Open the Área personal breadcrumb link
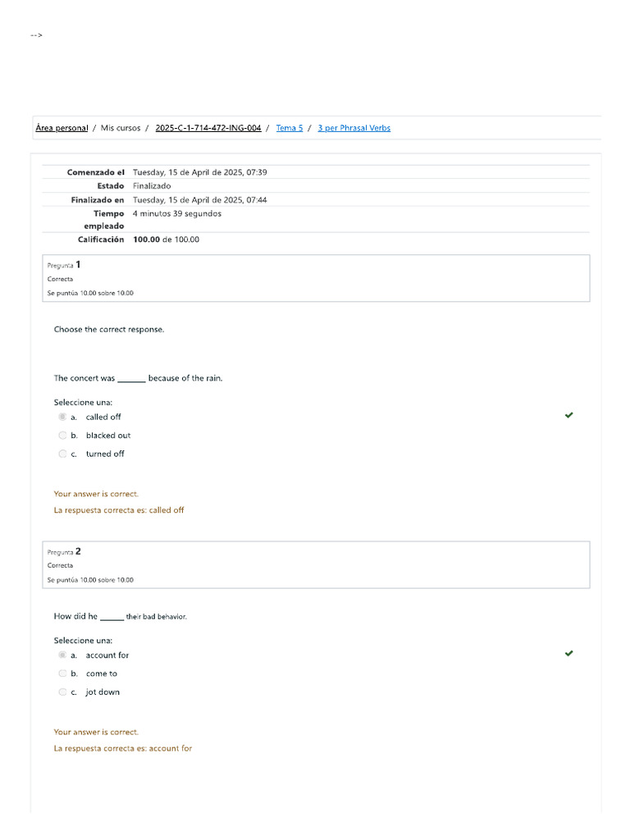Screen dimensions: 630x840 62,128
